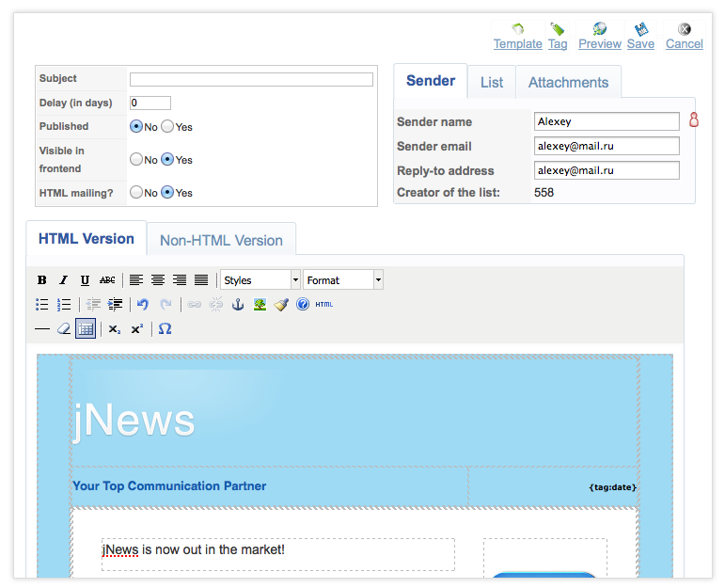725x588 pixels.
Task: Focus the Subject input field
Action: point(251,79)
